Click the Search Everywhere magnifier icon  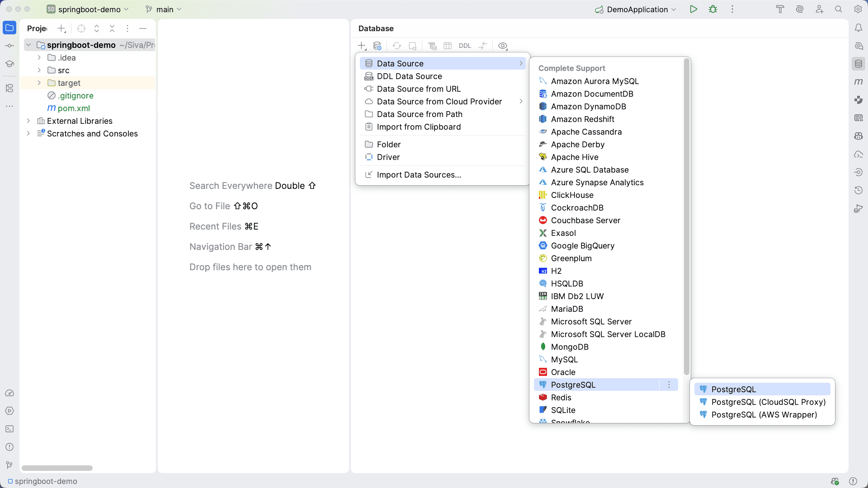[839, 9]
